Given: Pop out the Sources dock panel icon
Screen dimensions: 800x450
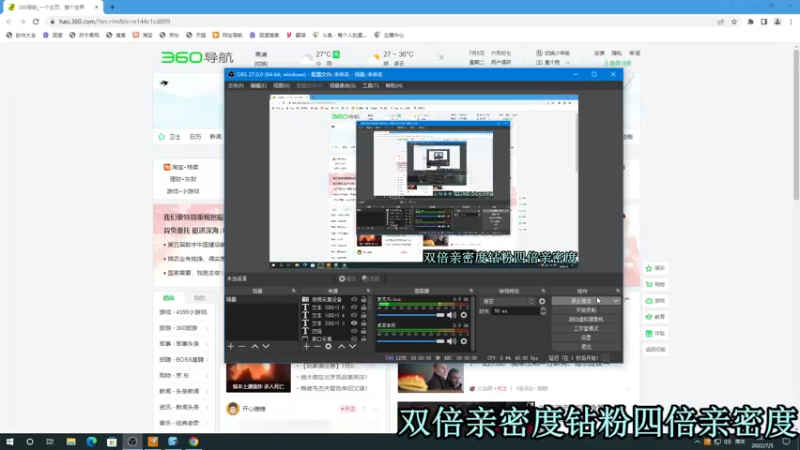Looking at the screenshot, I should pos(368,291).
